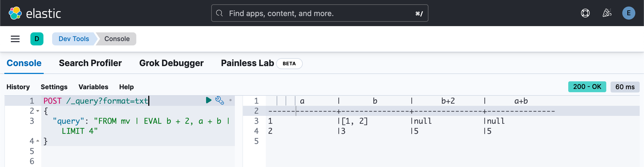
Task: Click the Dev Tools breadcrumb
Action: 74,39
